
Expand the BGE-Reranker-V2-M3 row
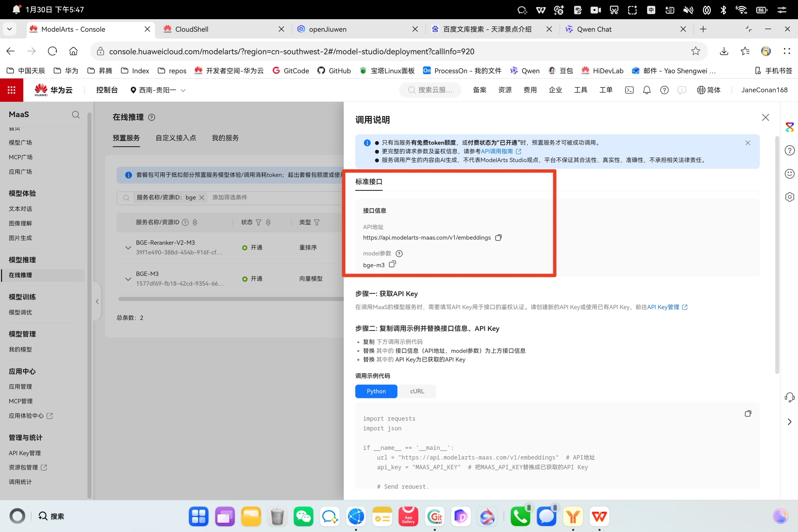tap(128, 248)
